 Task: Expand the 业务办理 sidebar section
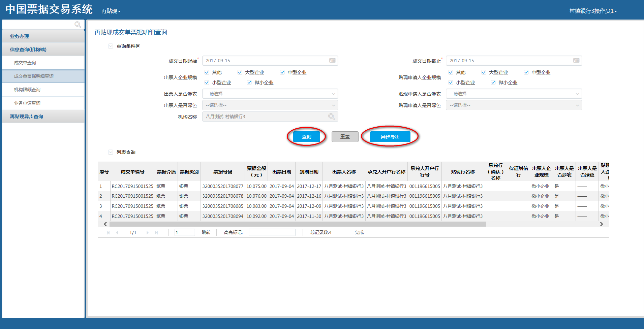tap(43, 36)
